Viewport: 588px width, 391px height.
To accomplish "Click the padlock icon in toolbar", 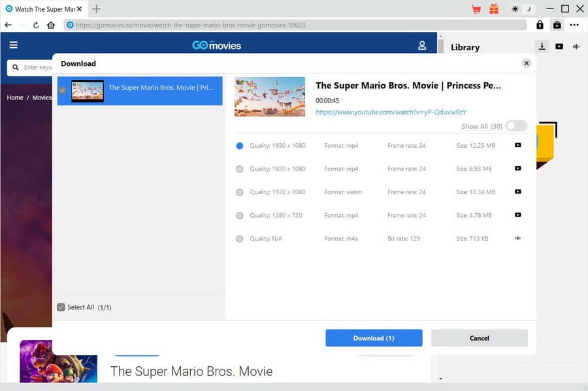I will pyautogui.click(x=540, y=25).
